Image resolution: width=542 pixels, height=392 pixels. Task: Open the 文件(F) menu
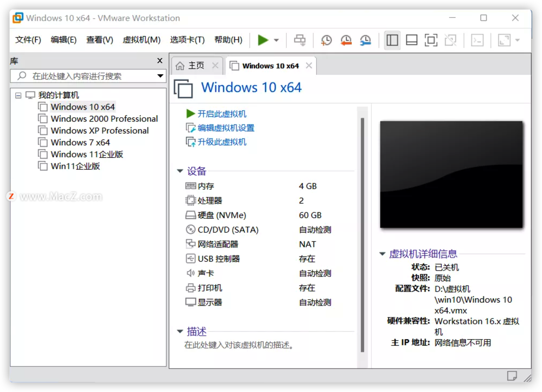click(x=28, y=40)
